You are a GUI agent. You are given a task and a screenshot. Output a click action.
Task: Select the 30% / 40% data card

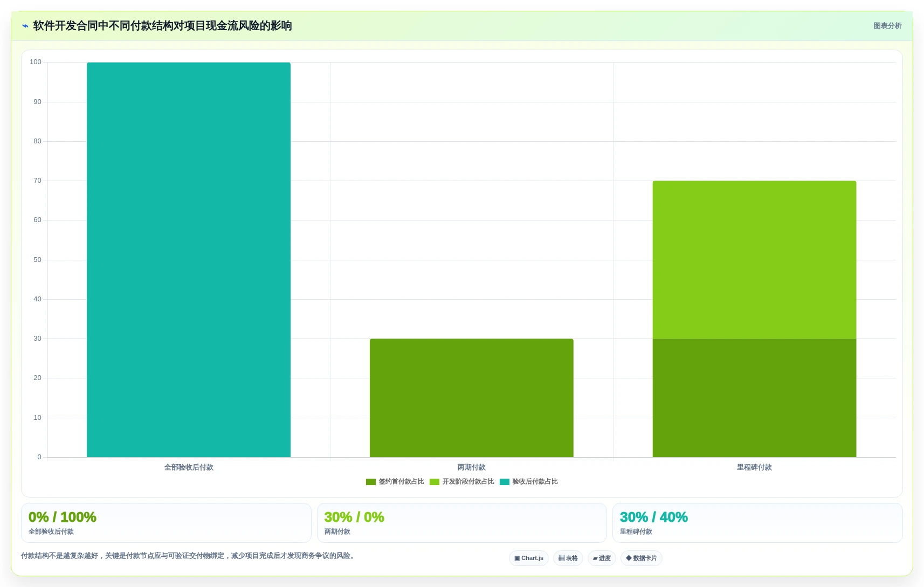click(757, 523)
